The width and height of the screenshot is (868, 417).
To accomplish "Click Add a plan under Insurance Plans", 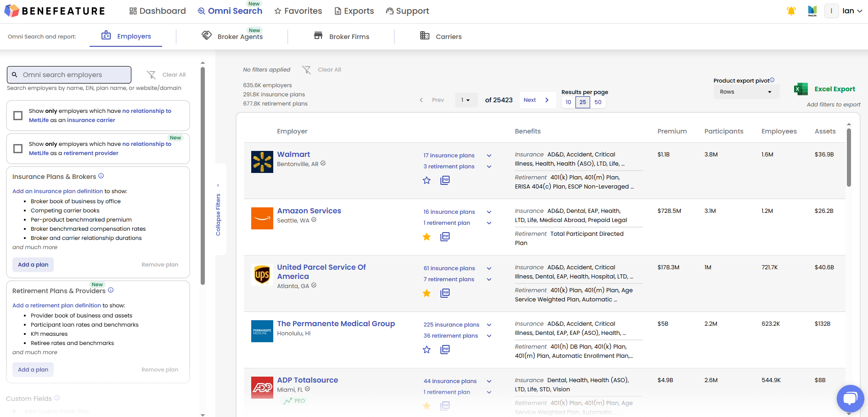I will [33, 265].
